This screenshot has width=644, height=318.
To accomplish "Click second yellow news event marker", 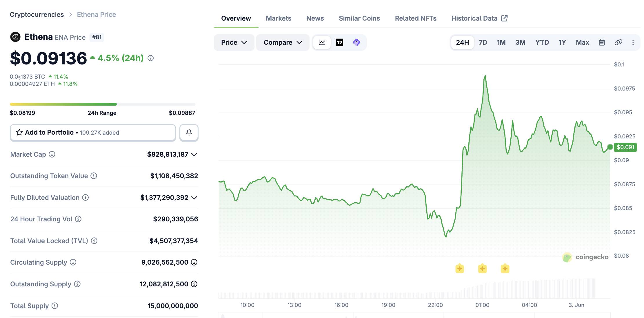I will pos(482,269).
